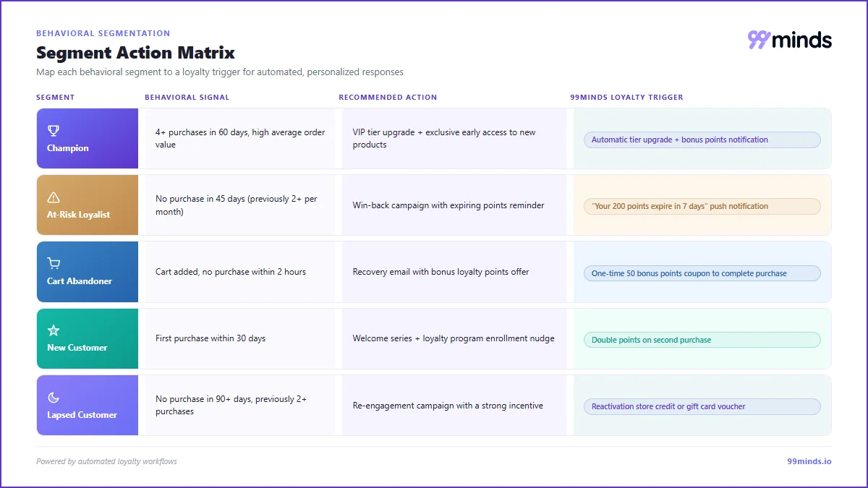Click 'Cart added, no purchase within 2 hours'
Image resolution: width=868 pixels, height=488 pixels.
(x=231, y=272)
